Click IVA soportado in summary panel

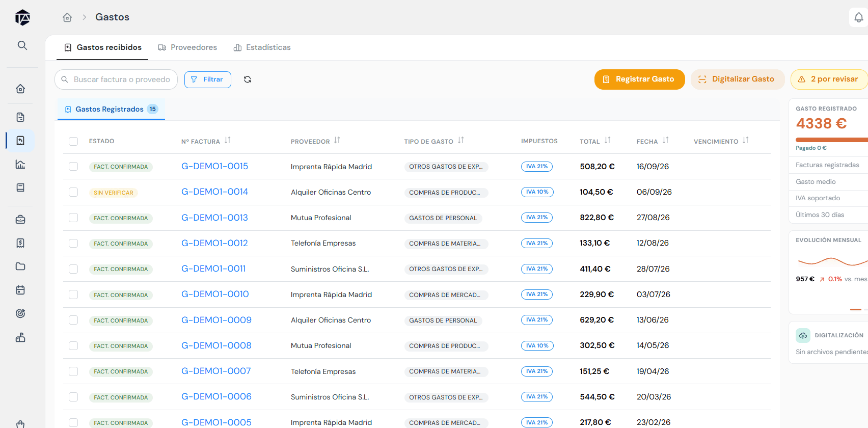point(818,198)
